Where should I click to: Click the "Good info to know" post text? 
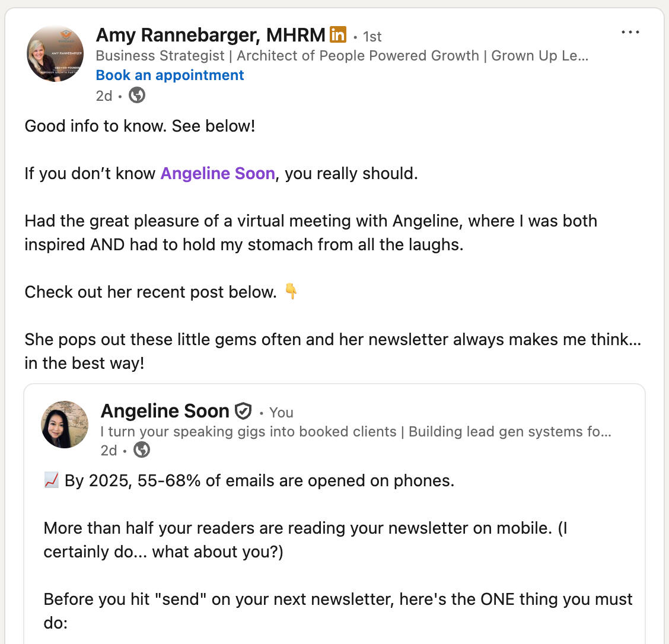click(140, 126)
